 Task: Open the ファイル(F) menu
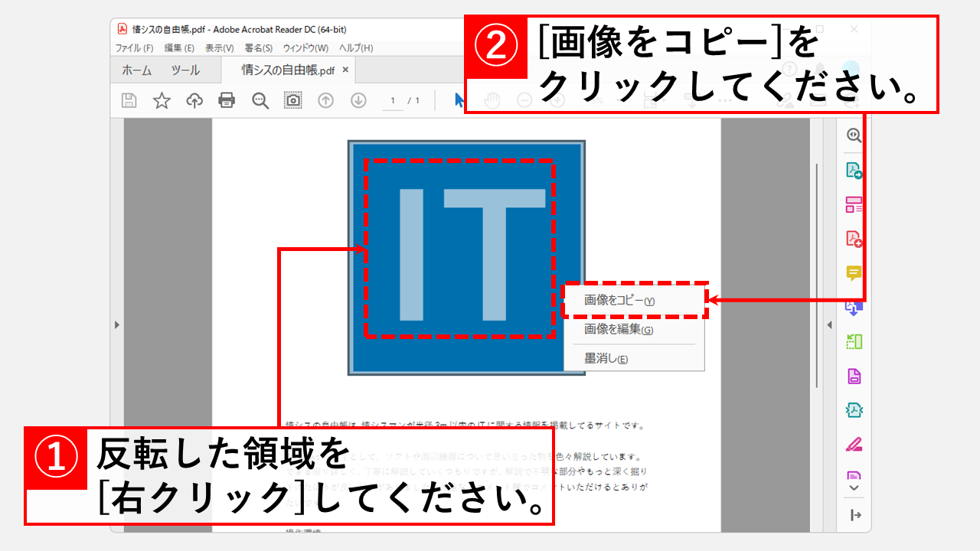(x=134, y=48)
